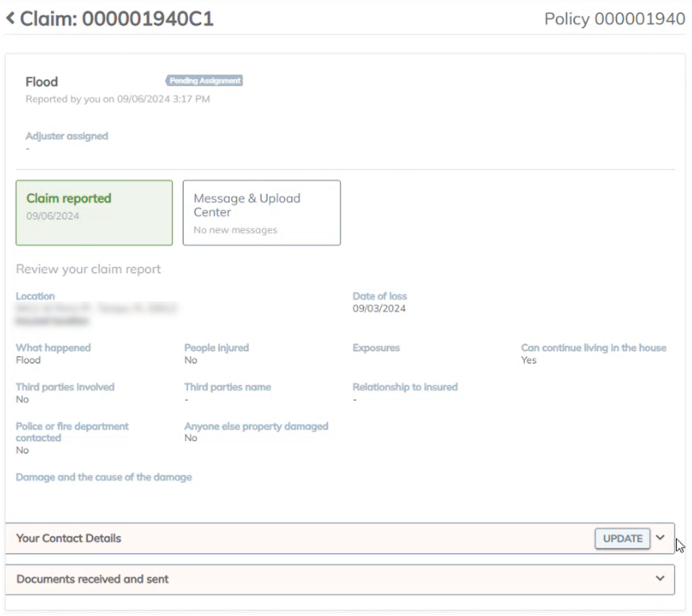Click the back chevron beside the claim number
692x616 pixels.
pos(10,19)
